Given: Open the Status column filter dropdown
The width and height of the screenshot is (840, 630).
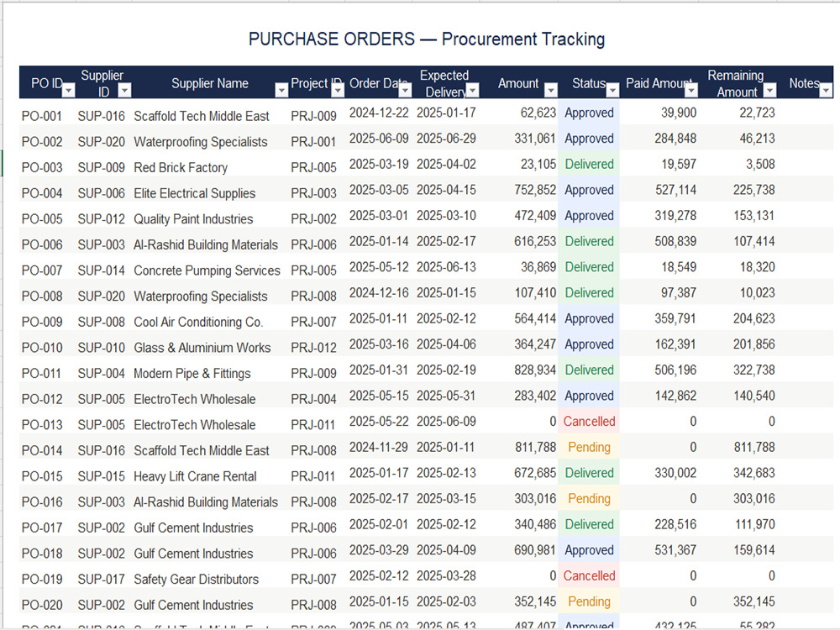Looking at the screenshot, I should click(612, 91).
